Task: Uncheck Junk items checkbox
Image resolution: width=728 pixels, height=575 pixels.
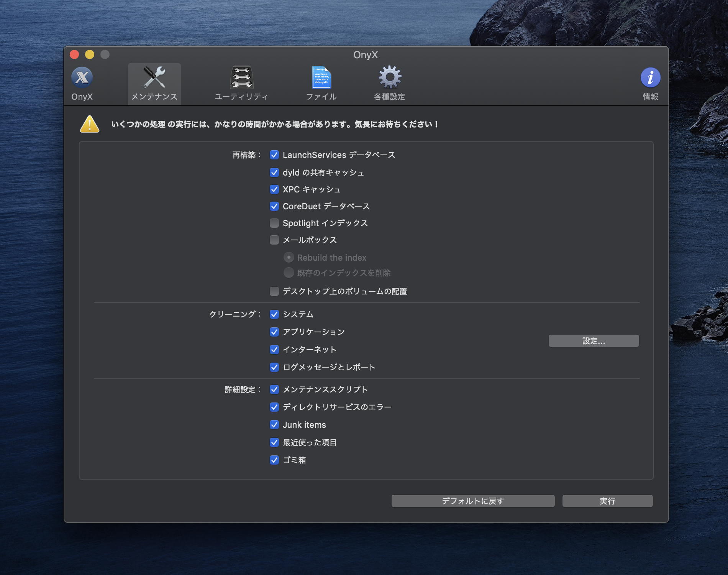Action: (x=274, y=425)
